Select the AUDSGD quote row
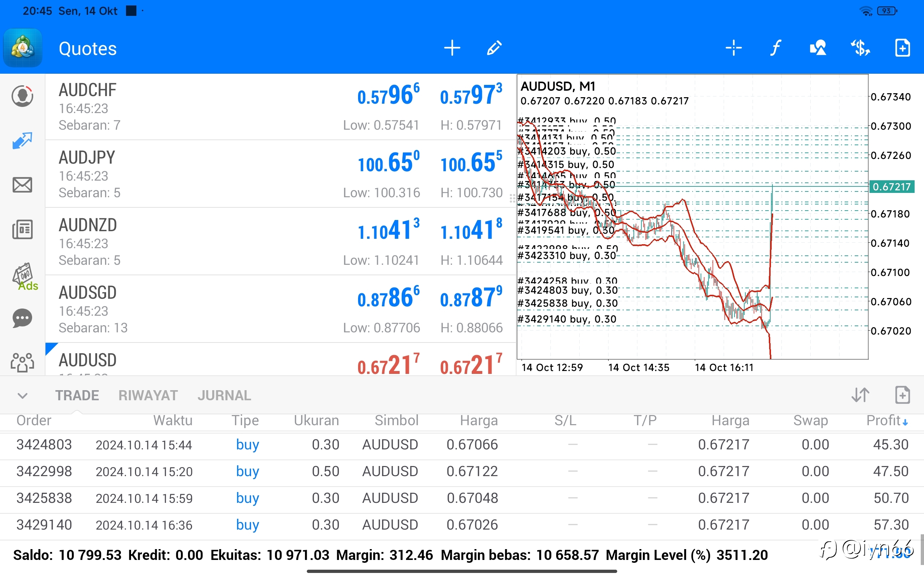This screenshot has width=924, height=578. pyautogui.click(x=281, y=309)
